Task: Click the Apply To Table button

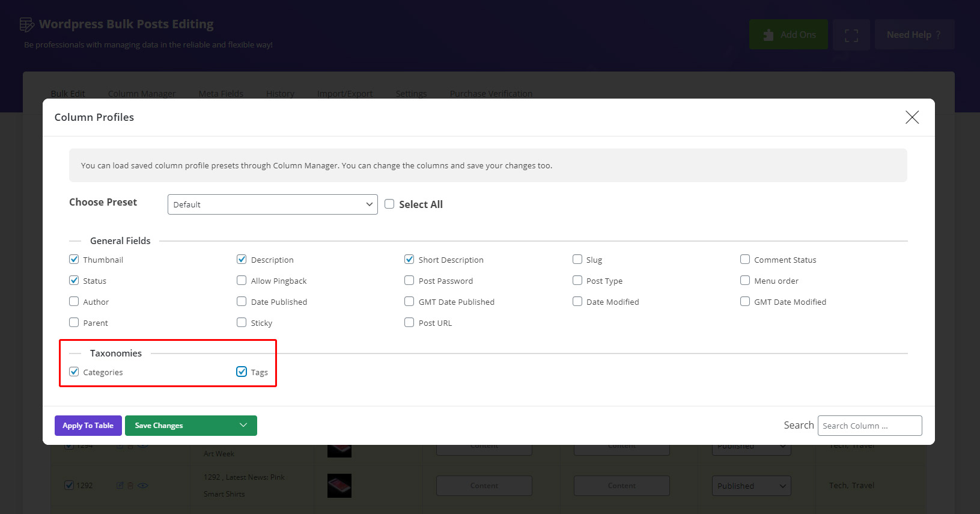Action: point(88,426)
